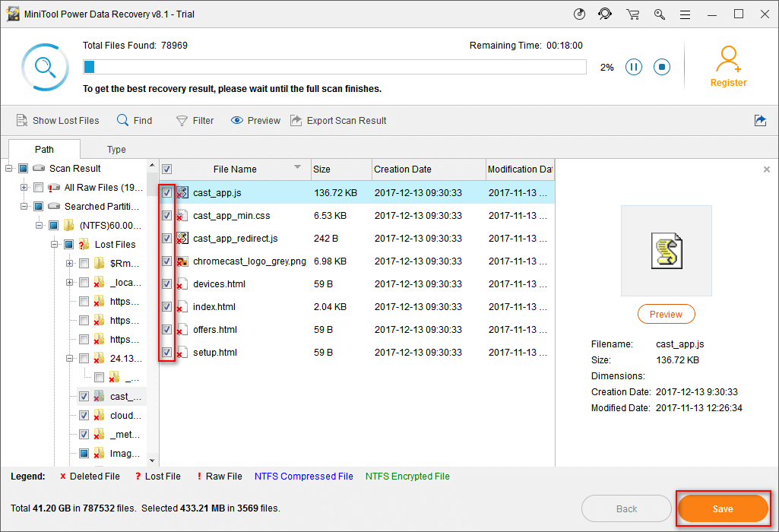Viewport: 779px width, 532px height.
Task: Toggle the select-all checkbox beside File Name
Action: click(x=167, y=169)
